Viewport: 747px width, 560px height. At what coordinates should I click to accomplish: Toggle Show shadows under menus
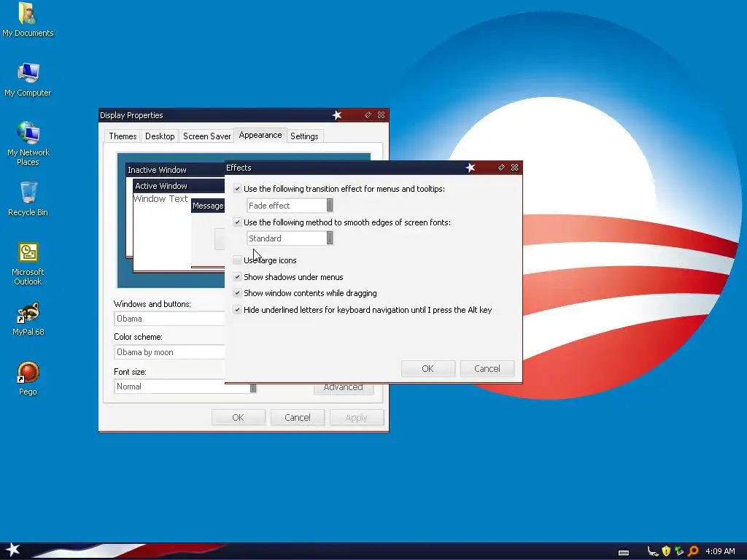tap(237, 276)
